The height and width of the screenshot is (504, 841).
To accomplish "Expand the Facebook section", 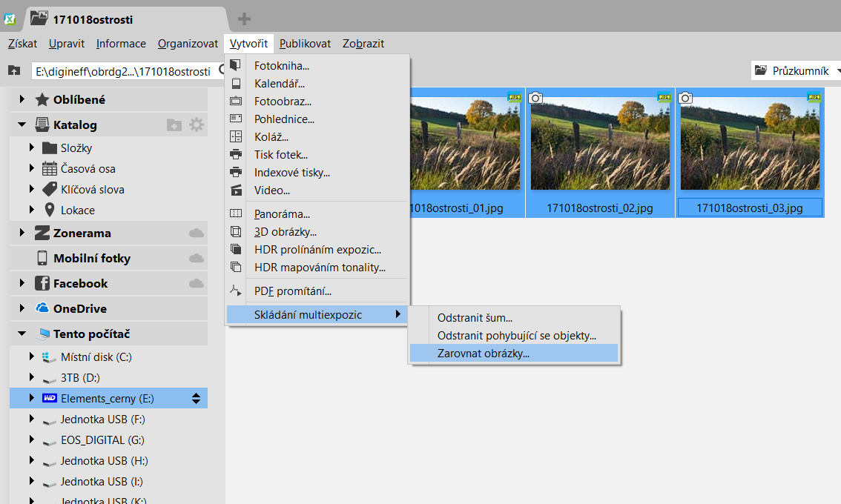I will 22,283.
